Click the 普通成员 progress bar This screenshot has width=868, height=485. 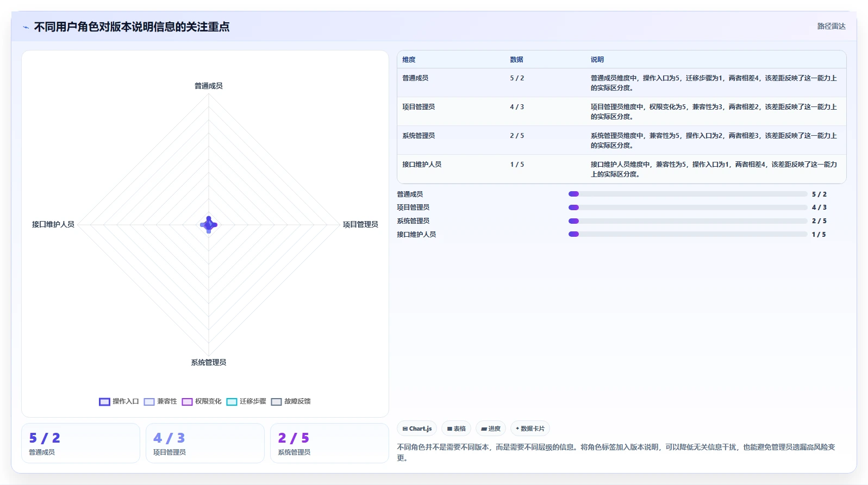[x=688, y=194]
